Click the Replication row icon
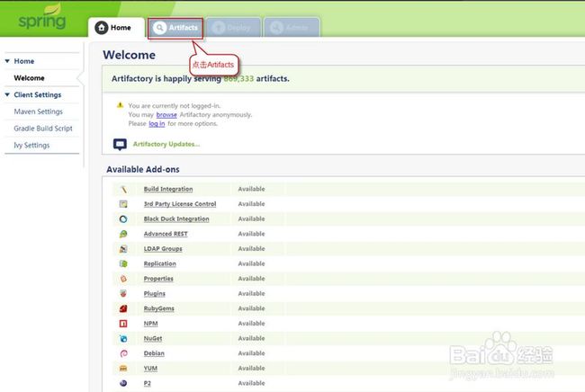Viewport: 585px width, 392px height. [x=123, y=263]
